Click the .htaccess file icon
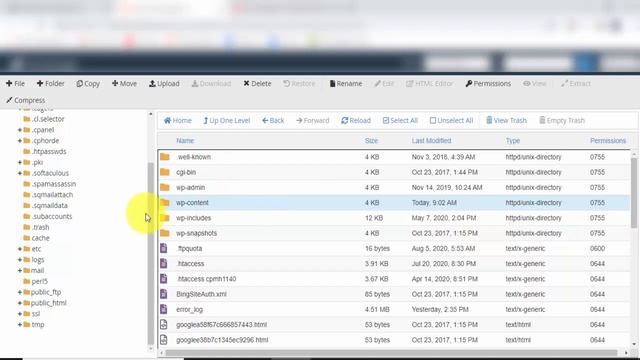 [x=164, y=264]
